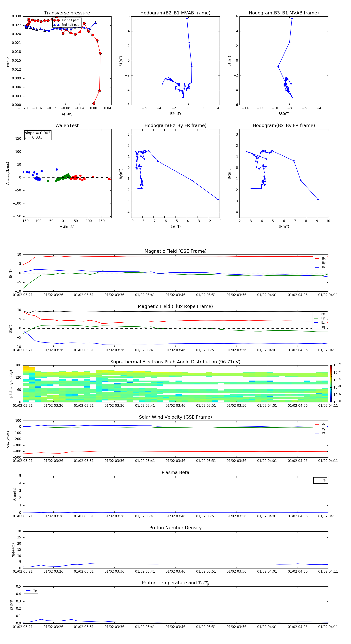Click the 'Hodogram(B3_B1 MVAB frame)' title
The image size is (351, 644).
coord(284,13)
